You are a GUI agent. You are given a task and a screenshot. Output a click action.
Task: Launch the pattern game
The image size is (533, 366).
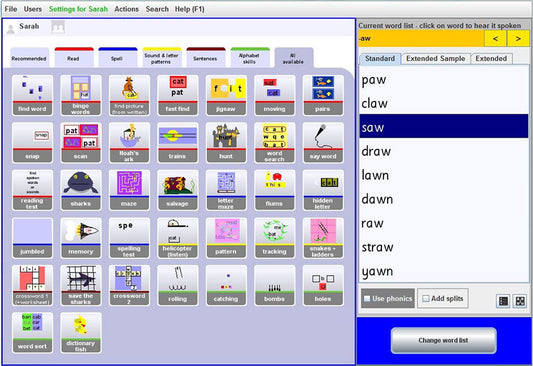coord(226,238)
